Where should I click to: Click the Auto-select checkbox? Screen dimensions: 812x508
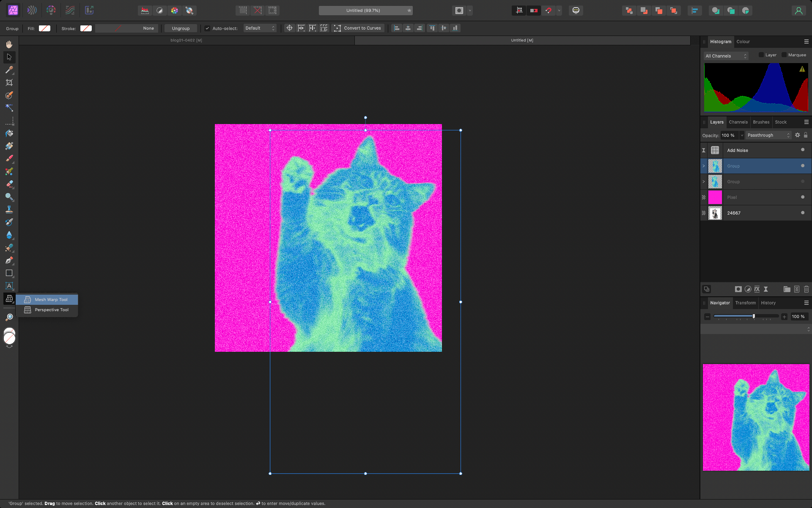pos(208,28)
